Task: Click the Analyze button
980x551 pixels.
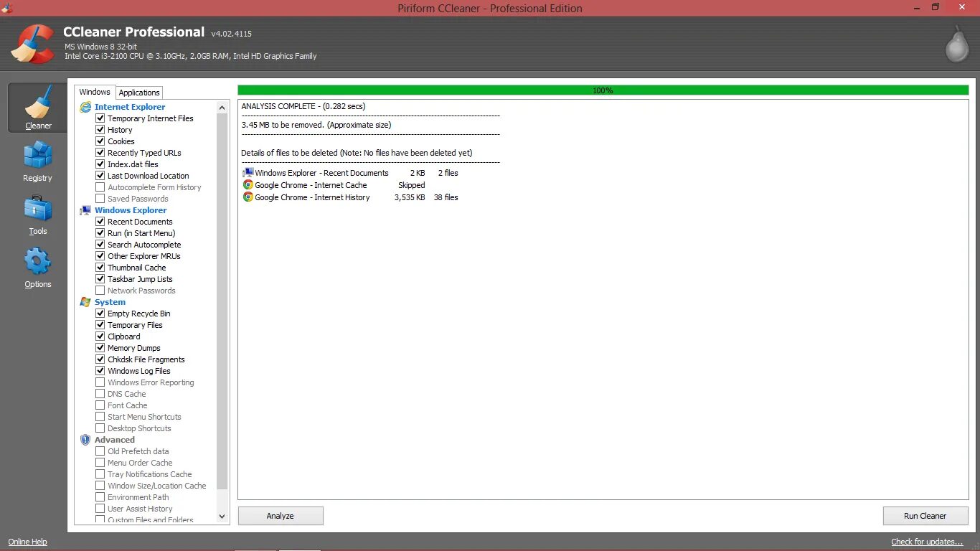Action: click(281, 516)
